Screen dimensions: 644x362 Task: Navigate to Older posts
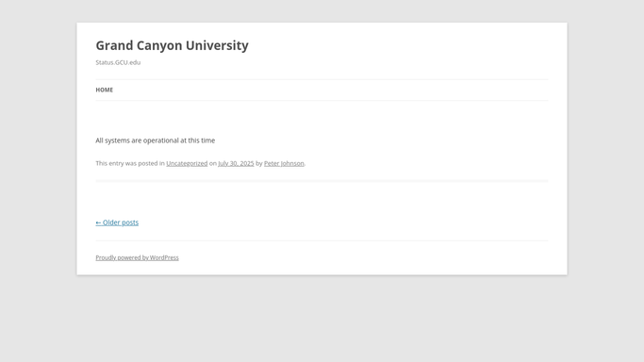pyautogui.click(x=117, y=222)
